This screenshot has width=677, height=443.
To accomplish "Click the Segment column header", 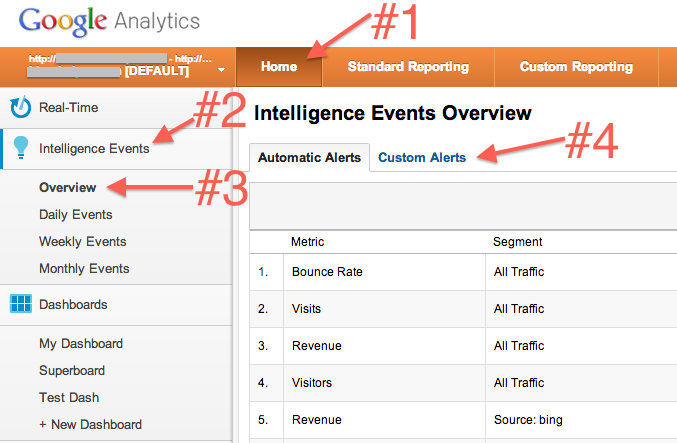I will click(517, 242).
